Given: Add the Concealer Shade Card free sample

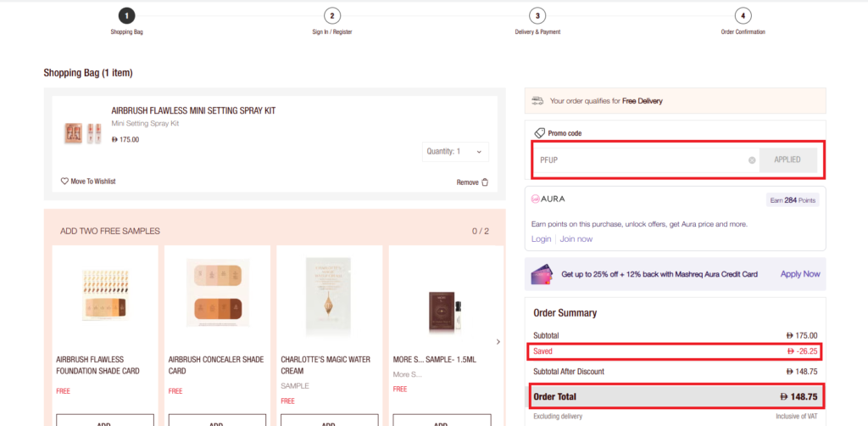Looking at the screenshot, I should (x=217, y=420).
